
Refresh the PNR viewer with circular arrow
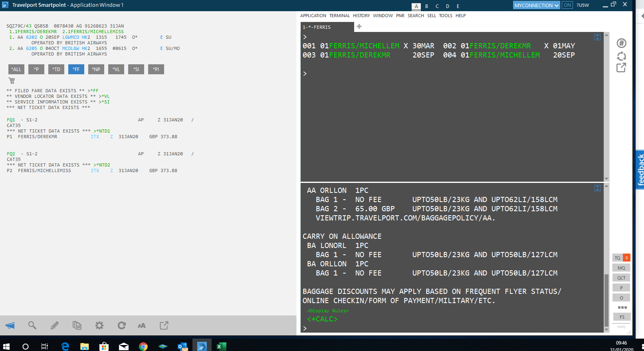[122, 325]
